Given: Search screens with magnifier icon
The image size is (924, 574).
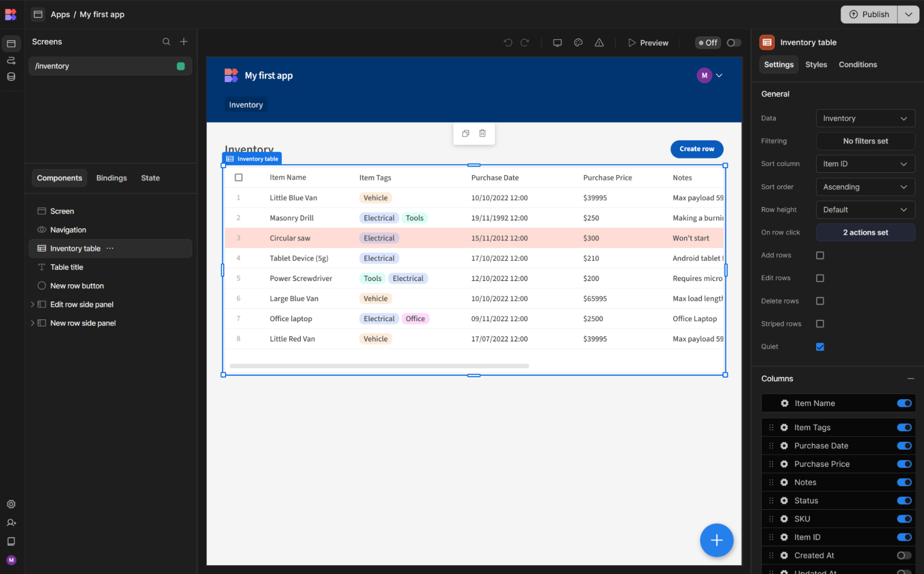Looking at the screenshot, I should (166, 42).
